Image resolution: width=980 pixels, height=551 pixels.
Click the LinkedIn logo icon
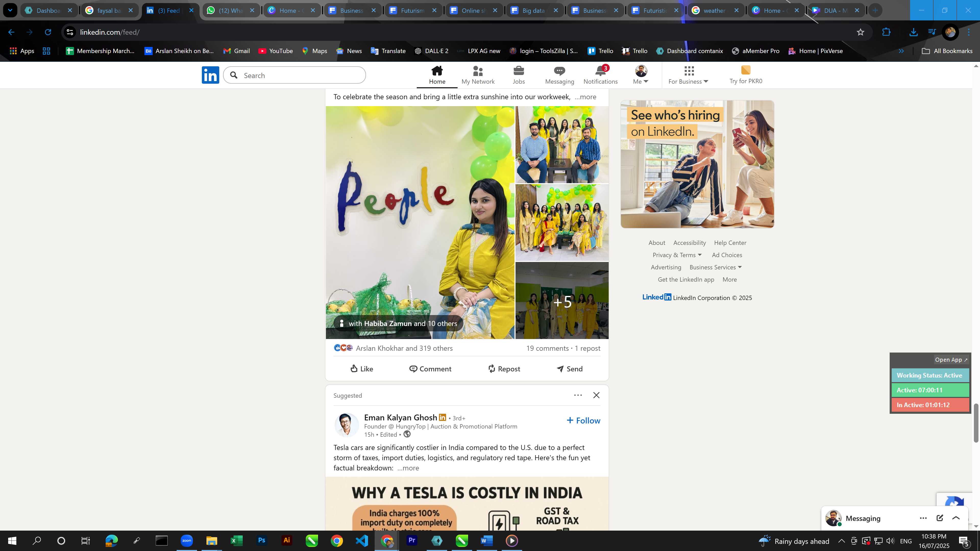(x=210, y=75)
